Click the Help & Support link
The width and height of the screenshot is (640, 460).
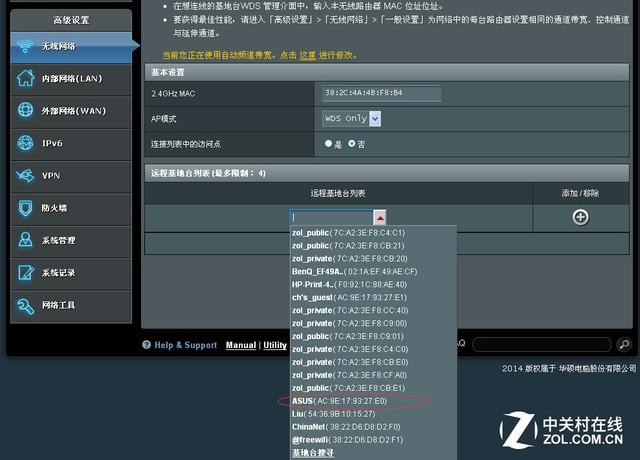coord(186,345)
